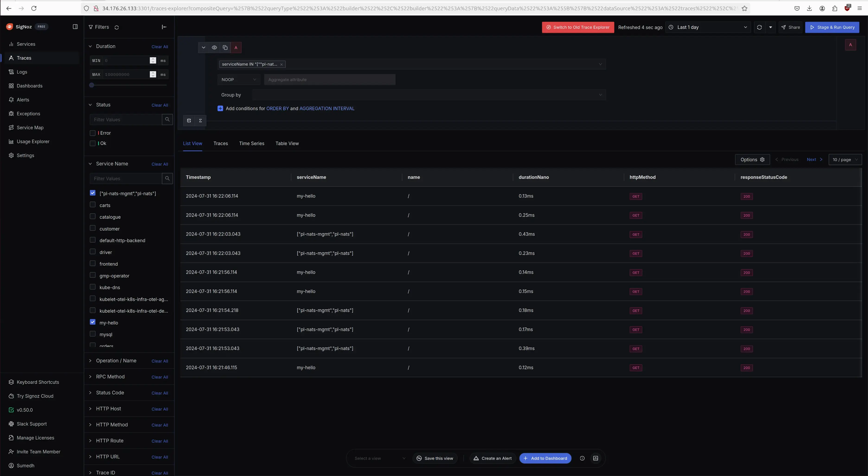Click Stage & Run Query button
This screenshot has width=868, height=476.
point(832,27)
